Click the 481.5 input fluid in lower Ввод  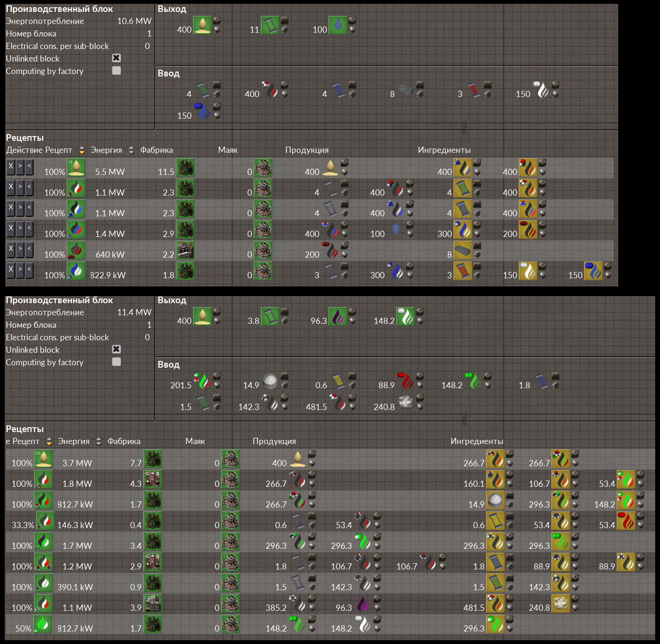tap(338, 403)
